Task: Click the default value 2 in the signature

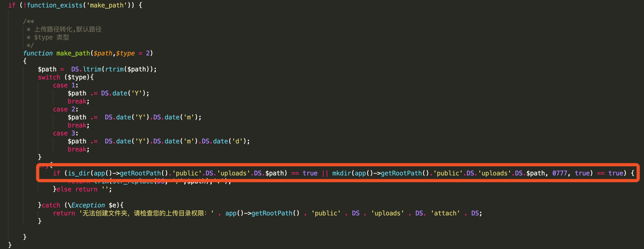Action: point(148,53)
